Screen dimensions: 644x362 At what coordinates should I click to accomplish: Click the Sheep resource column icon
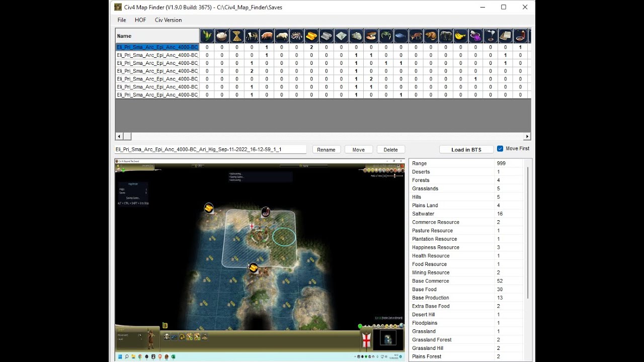point(282,36)
